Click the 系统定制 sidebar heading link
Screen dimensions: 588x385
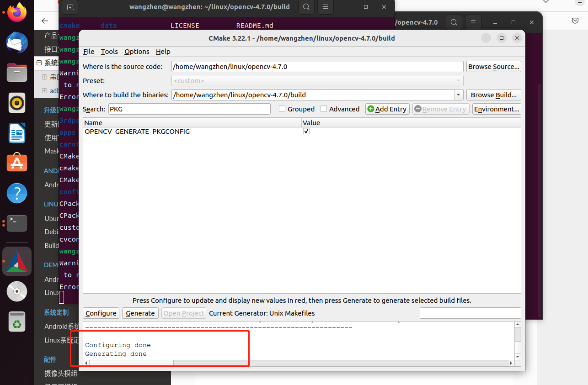[56, 312]
